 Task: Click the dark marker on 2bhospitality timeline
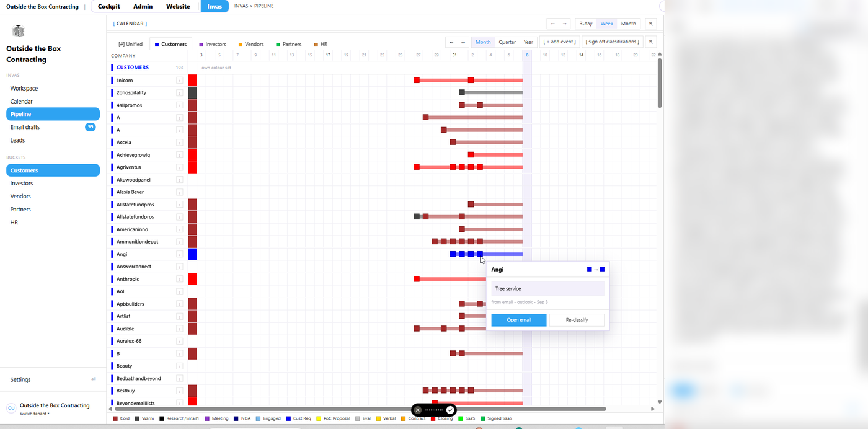point(462,92)
